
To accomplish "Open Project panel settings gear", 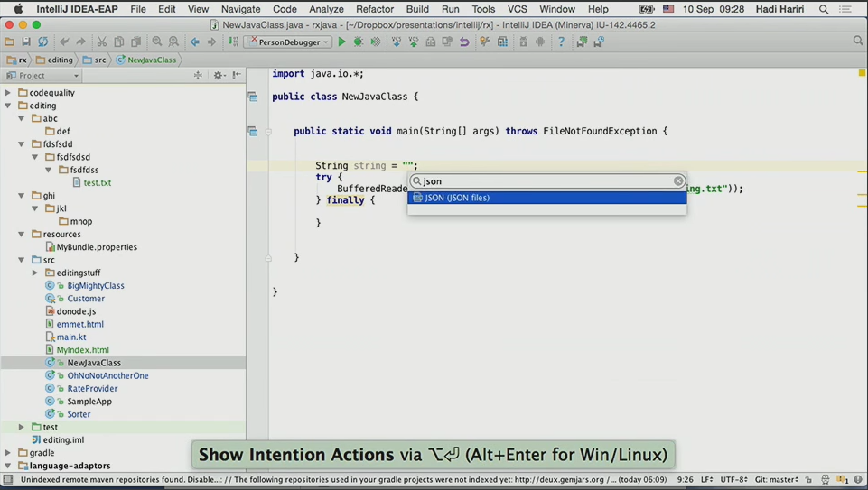I will pyautogui.click(x=218, y=76).
